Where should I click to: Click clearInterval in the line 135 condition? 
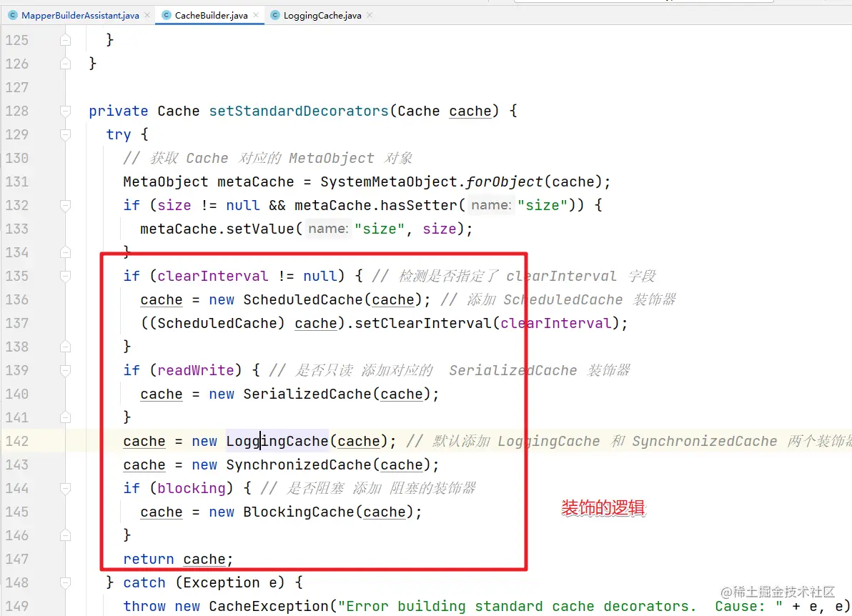click(x=212, y=276)
